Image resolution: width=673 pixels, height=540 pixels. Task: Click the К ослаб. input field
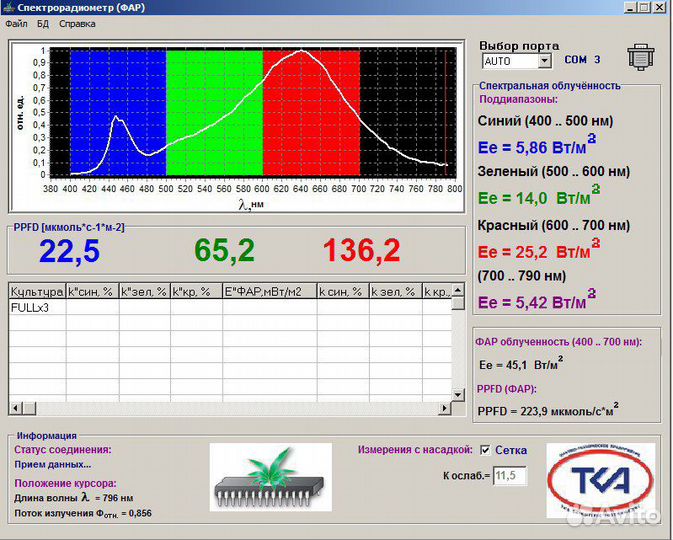[x=509, y=476]
